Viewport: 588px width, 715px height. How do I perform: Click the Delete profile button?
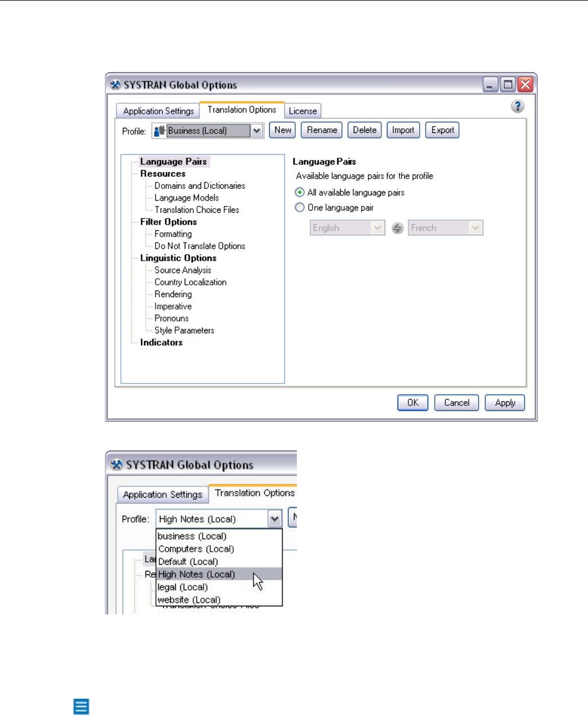click(364, 130)
